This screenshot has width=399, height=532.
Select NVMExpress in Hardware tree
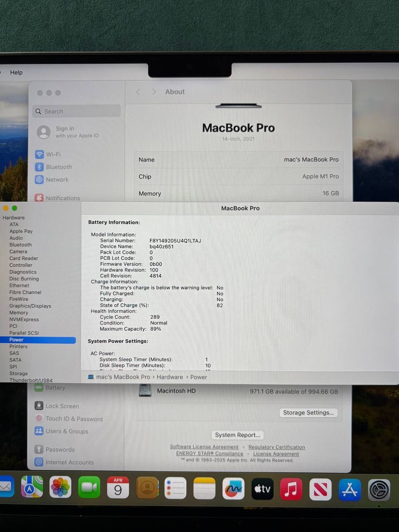tap(24, 320)
